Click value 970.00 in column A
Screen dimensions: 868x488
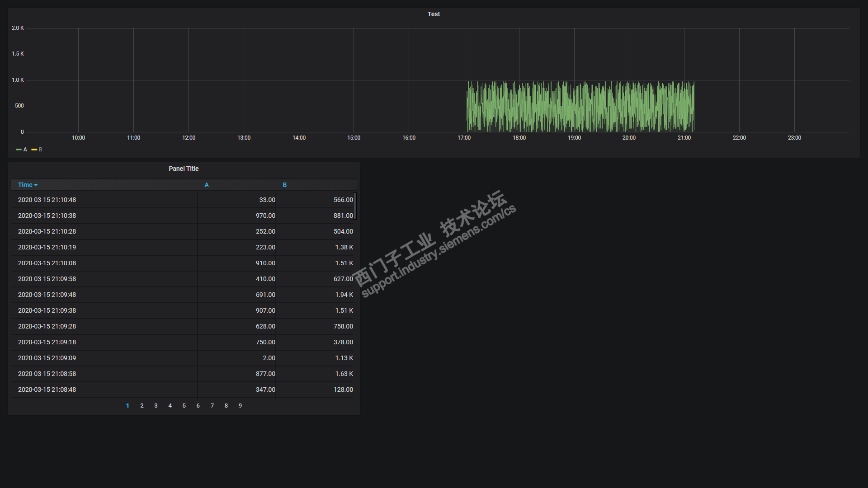265,216
